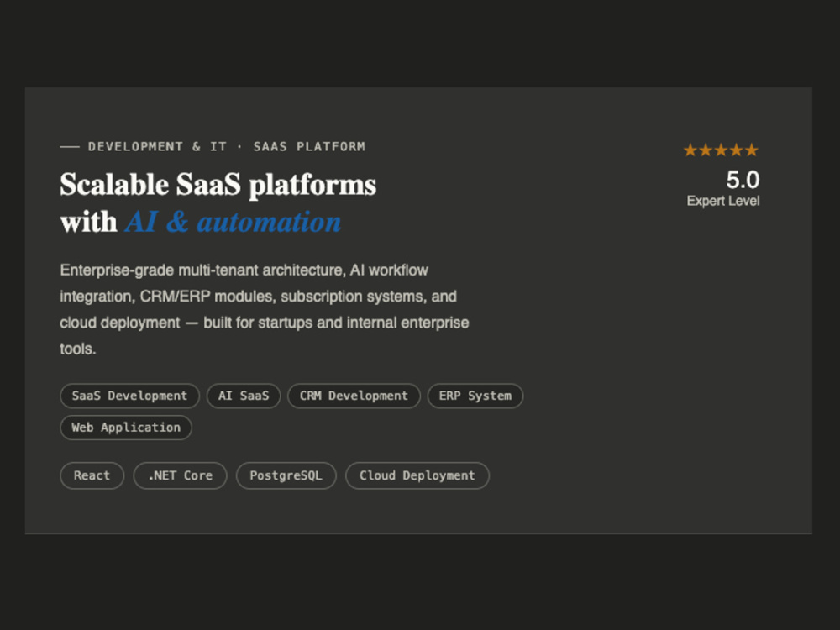Click the 'Scalable SaaS platforms' heading
This screenshot has width=840, height=630.
[x=218, y=185]
